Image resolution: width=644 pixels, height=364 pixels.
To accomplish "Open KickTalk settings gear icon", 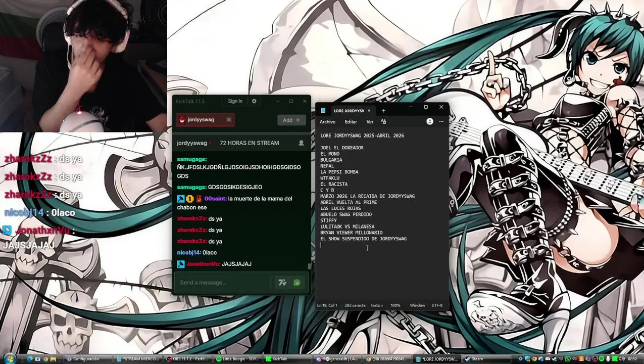I will pos(254,101).
